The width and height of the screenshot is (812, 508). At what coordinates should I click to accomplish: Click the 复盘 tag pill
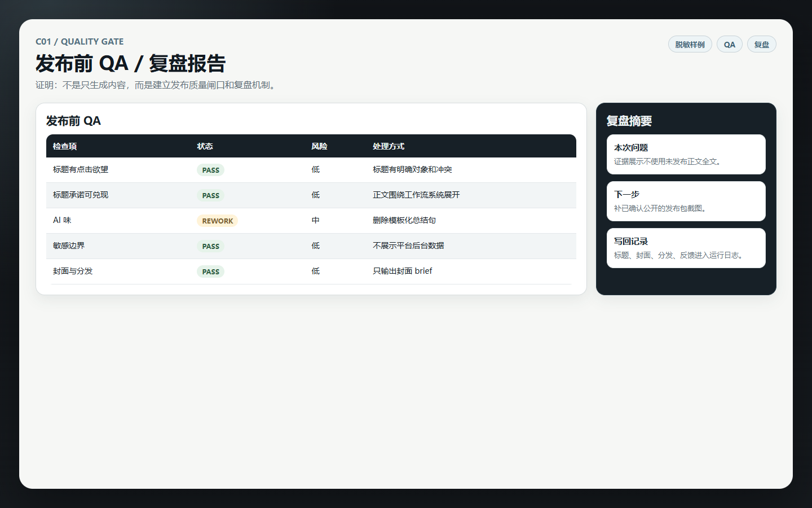[x=762, y=45]
